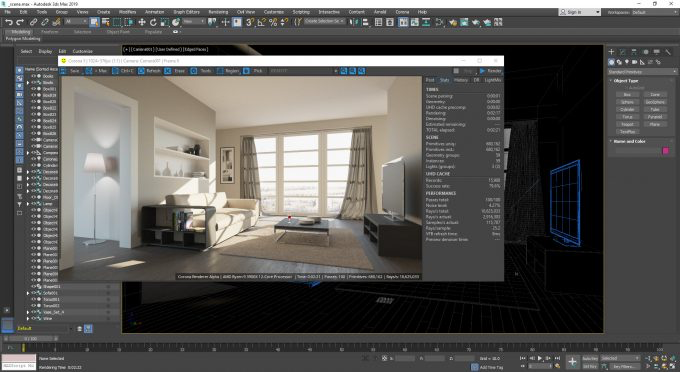Open the Standard Primitives dropdown
Image resolution: width=680 pixels, height=372 pixels.
[642, 72]
